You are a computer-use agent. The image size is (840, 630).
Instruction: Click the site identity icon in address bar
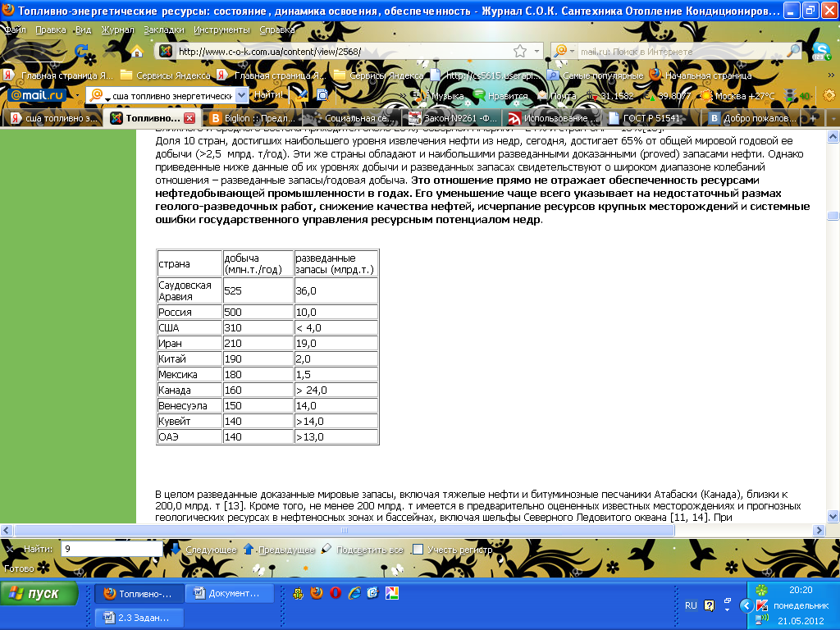(x=166, y=52)
